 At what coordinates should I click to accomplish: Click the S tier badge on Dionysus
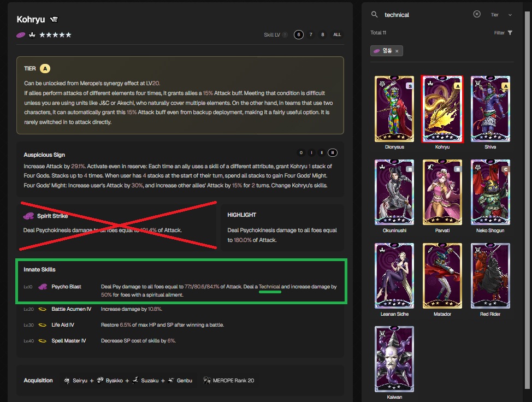pyautogui.click(x=410, y=86)
